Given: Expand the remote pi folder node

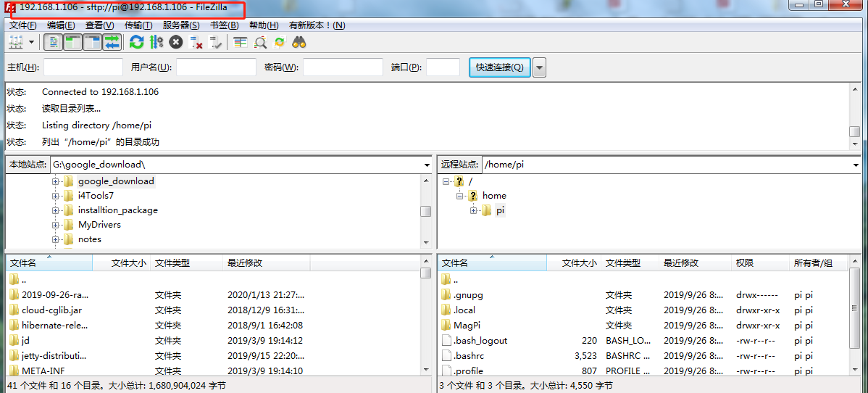Looking at the screenshot, I should tap(473, 210).
